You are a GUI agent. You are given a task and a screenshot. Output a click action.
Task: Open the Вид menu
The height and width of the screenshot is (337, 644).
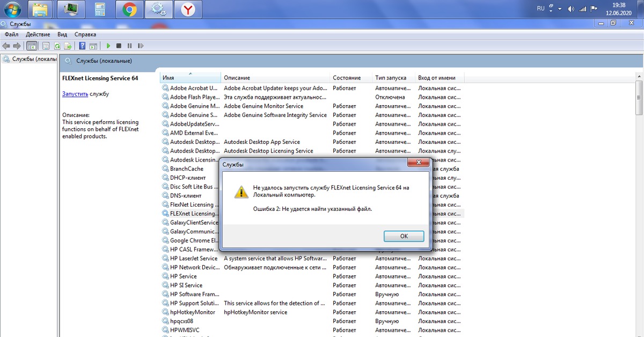pos(62,34)
